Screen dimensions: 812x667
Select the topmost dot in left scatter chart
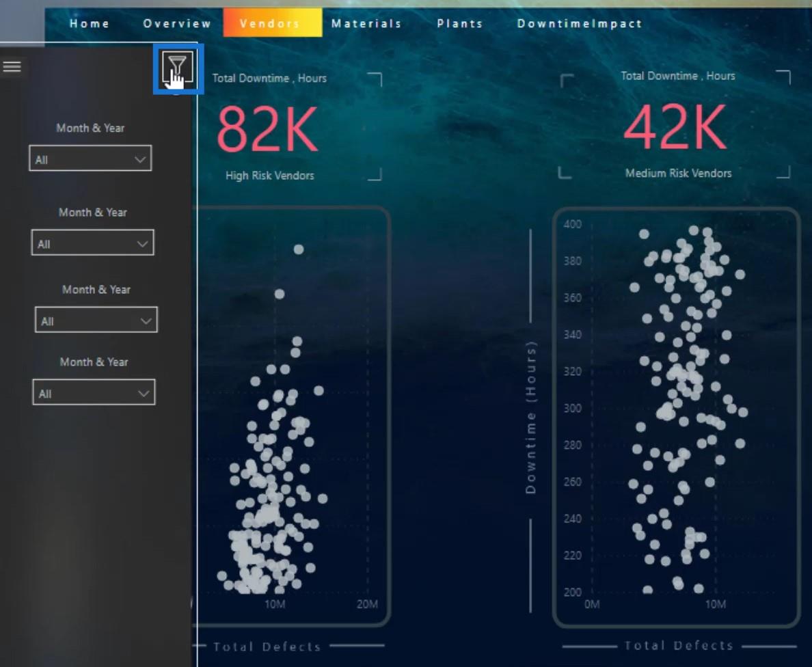pos(299,249)
